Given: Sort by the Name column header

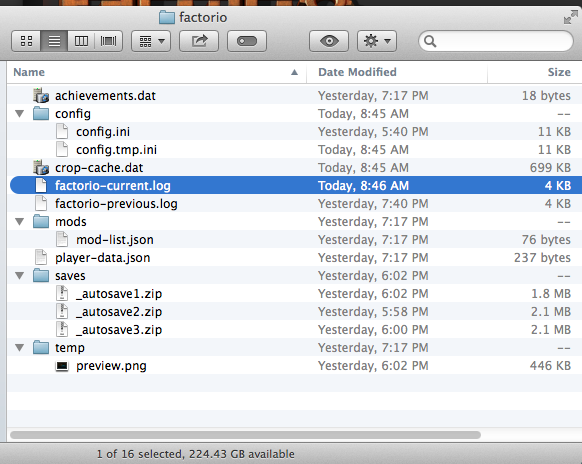Looking at the screenshot, I should (x=156, y=72).
